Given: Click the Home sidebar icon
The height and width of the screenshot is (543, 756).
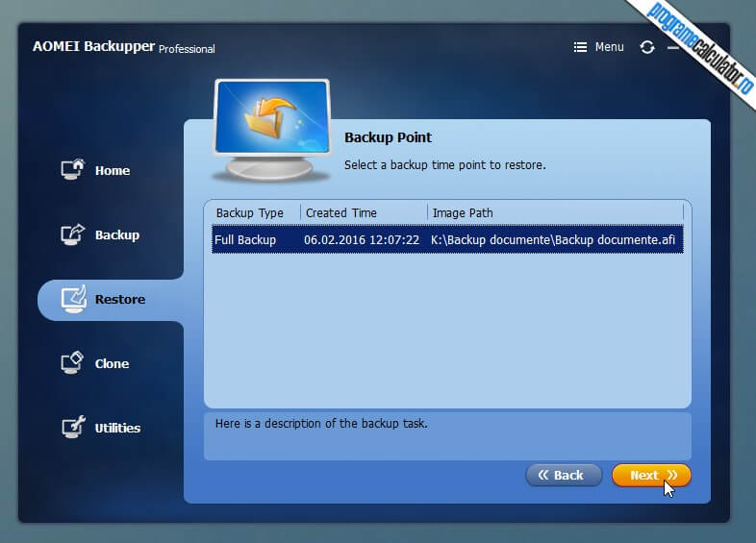Looking at the screenshot, I should pos(73,169).
